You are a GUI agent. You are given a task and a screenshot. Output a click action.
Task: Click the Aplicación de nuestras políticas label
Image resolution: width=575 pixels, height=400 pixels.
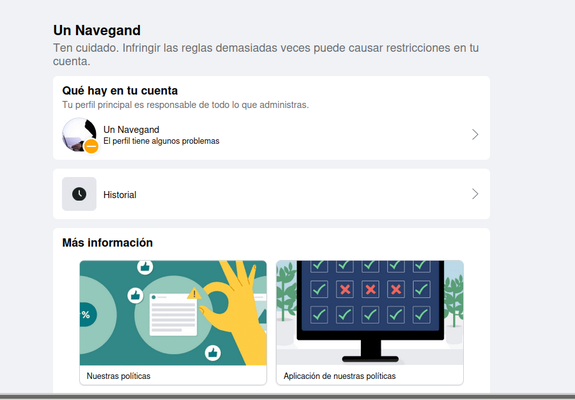coord(340,376)
